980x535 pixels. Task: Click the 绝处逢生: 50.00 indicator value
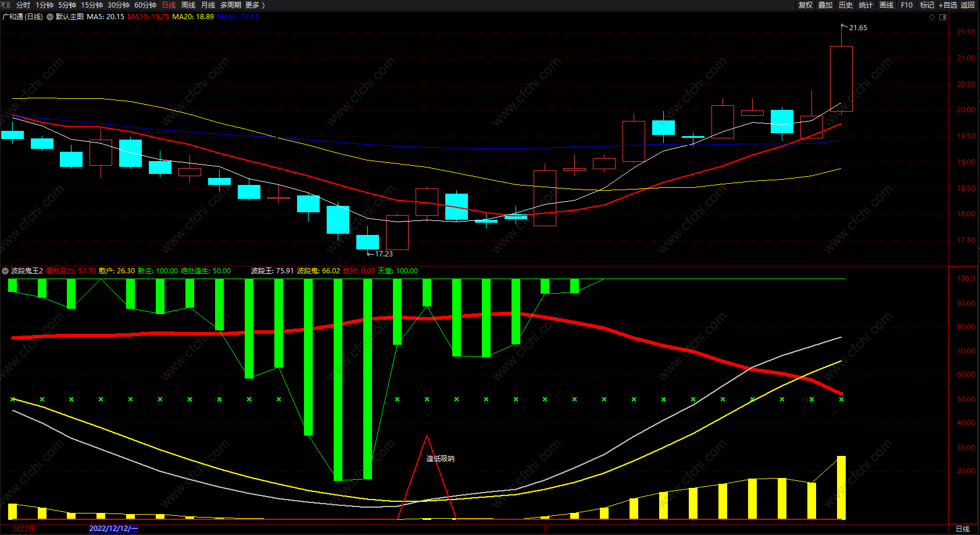click(206, 271)
